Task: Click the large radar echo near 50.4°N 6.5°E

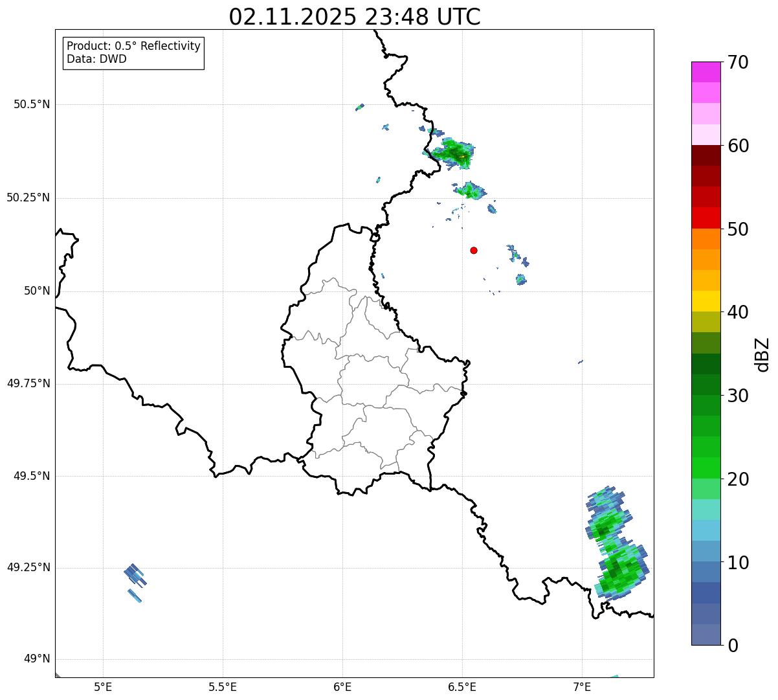Action: pyautogui.click(x=452, y=153)
